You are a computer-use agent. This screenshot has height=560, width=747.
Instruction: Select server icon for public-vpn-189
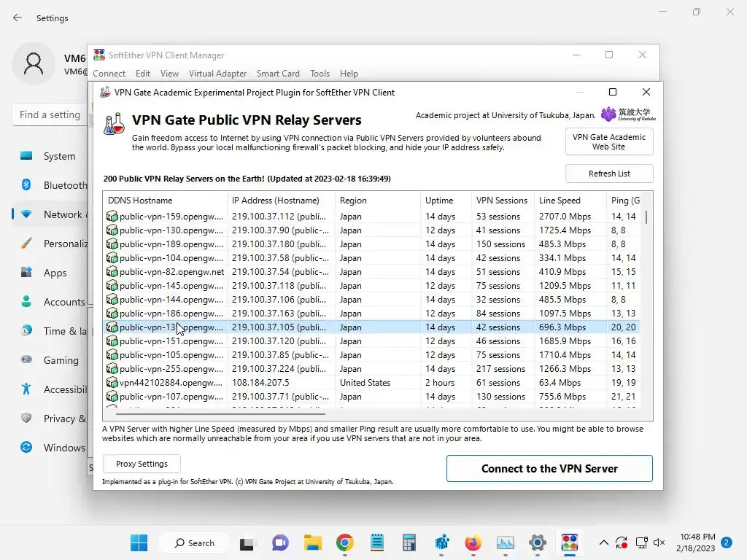tap(112, 244)
